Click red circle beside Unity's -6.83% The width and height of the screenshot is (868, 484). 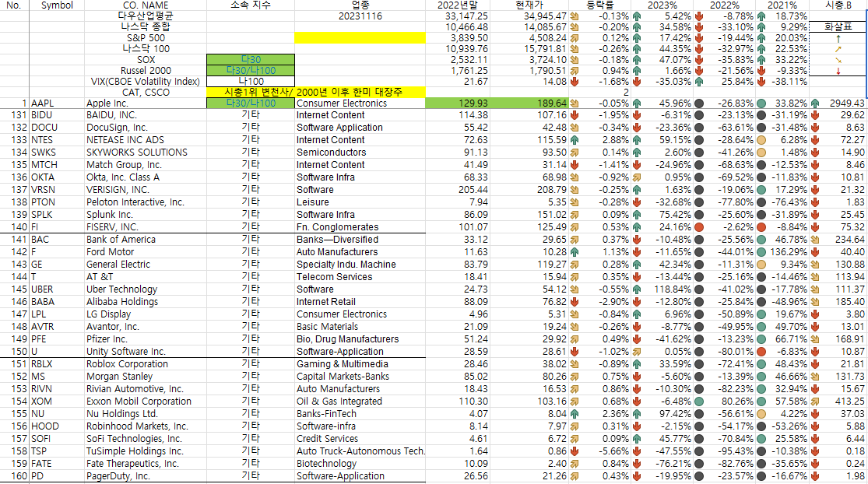click(x=761, y=351)
